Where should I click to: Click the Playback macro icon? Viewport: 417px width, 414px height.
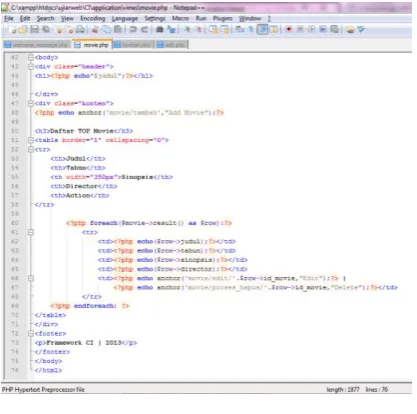click(x=311, y=30)
